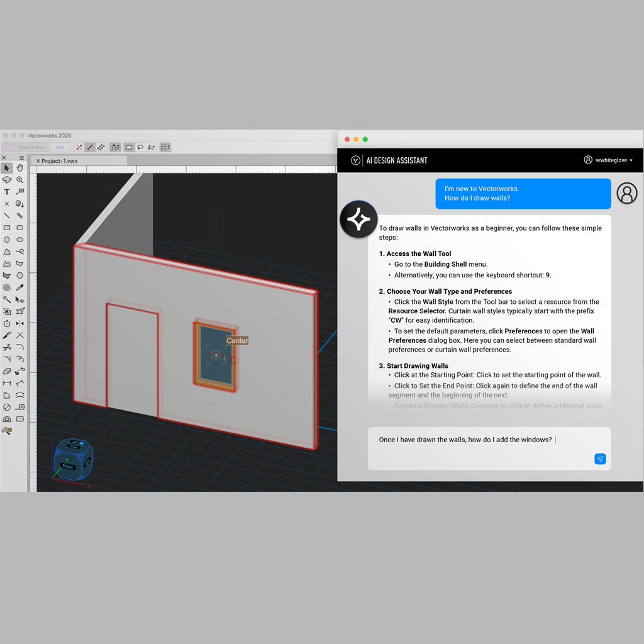Close the tool palette with X
Viewport: 644px width, 644px height.
pyautogui.click(x=4, y=158)
